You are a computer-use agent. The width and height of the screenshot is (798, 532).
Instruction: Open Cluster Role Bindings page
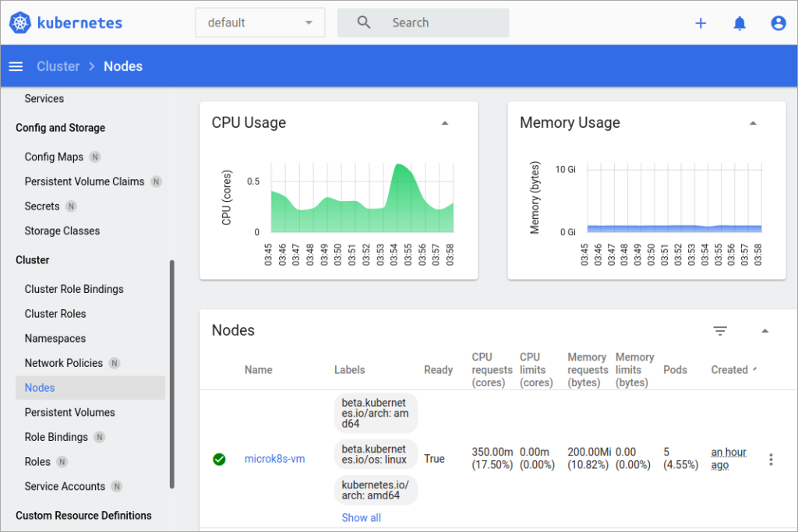(x=74, y=289)
